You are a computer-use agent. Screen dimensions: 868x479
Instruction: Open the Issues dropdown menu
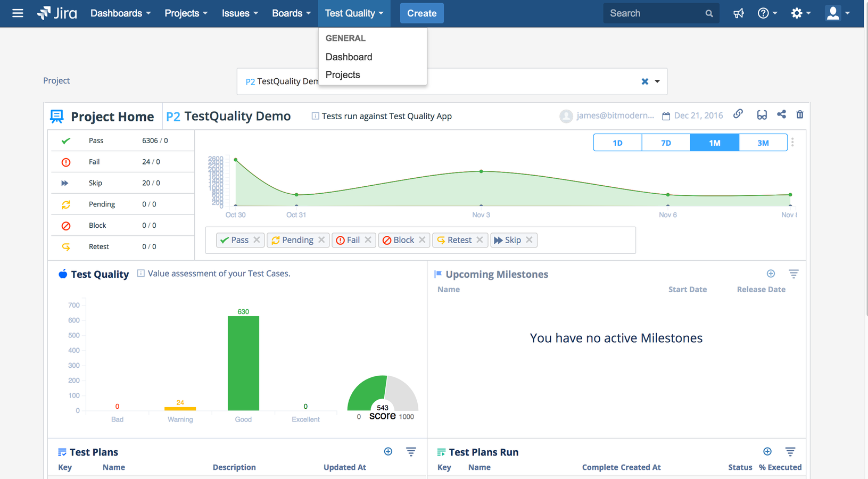click(x=239, y=13)
